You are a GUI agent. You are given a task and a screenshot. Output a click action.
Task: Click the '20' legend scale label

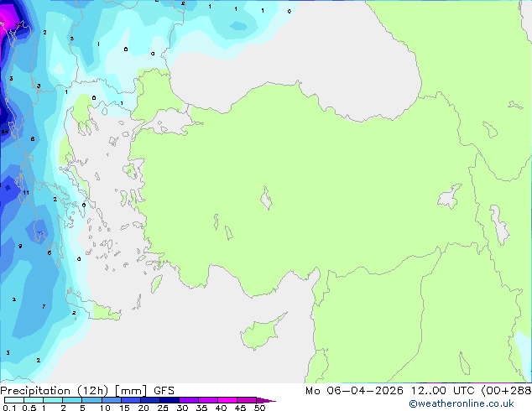(x=143, y=408)
